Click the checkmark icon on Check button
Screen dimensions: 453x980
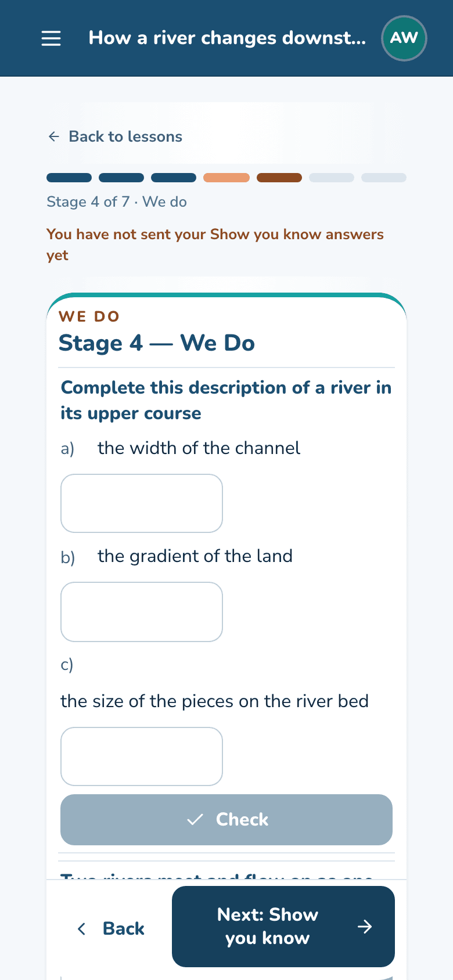coord(195,819)
